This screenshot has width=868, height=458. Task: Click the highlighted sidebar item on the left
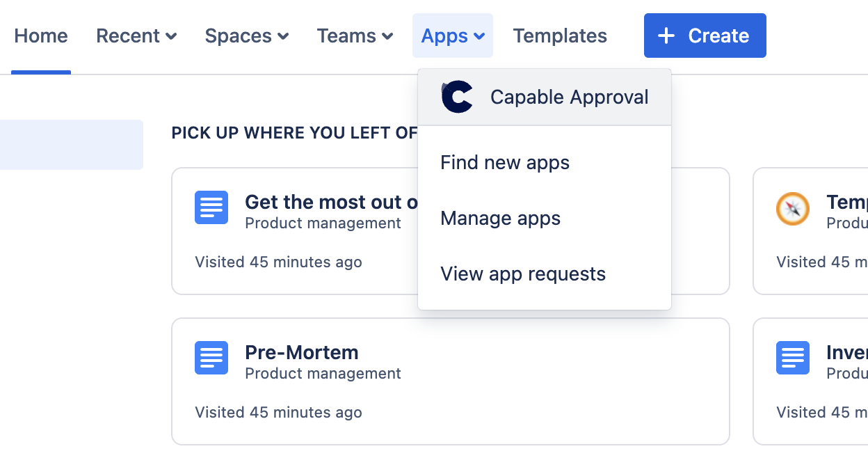(71, 145)
